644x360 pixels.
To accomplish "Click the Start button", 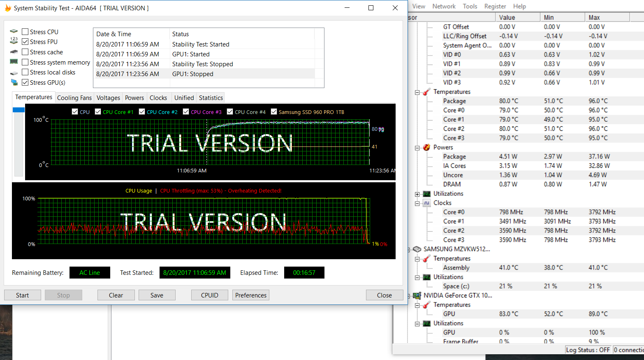I will point(23,295).
